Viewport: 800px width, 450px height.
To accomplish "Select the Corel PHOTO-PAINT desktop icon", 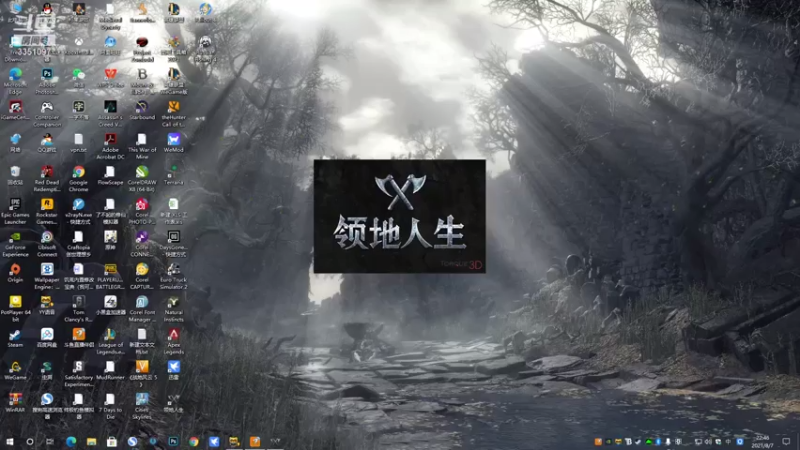I will point(142,211).
